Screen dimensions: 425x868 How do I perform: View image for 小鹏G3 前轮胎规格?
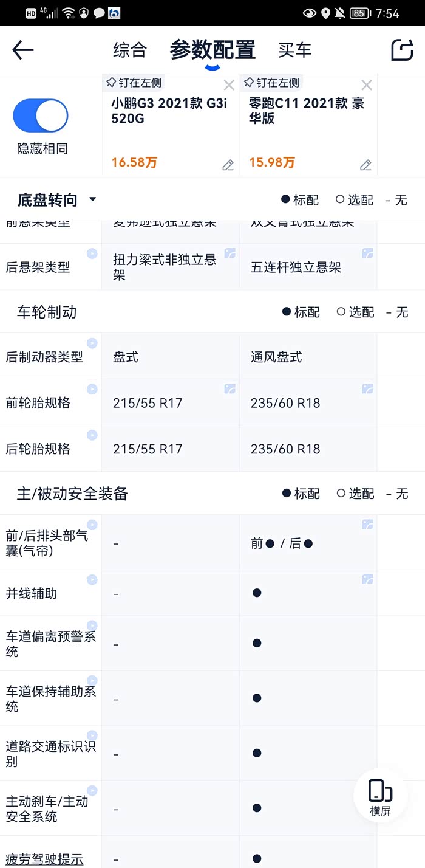[229, 389]
